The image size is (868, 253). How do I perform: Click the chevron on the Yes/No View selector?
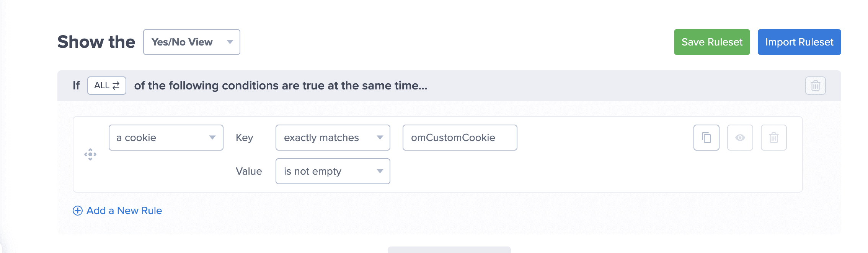tap(230, 42)
